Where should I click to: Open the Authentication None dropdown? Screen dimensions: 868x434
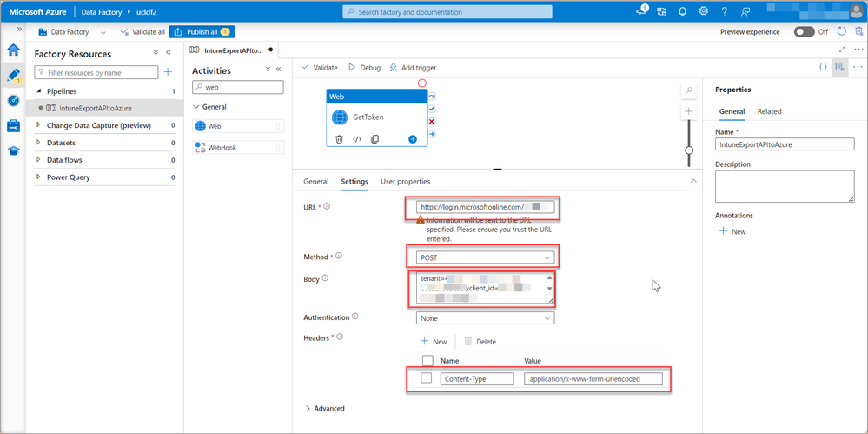[486, 318]
